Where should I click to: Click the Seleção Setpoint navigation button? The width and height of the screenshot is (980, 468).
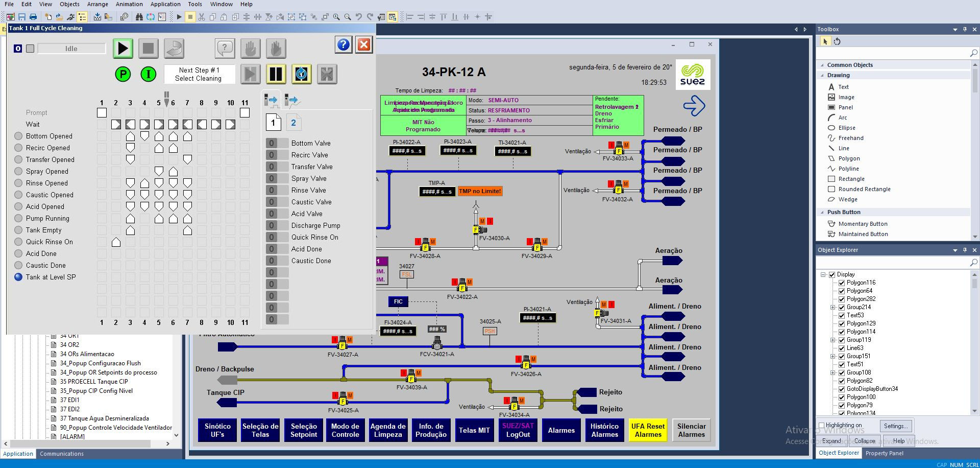point(304,430)
